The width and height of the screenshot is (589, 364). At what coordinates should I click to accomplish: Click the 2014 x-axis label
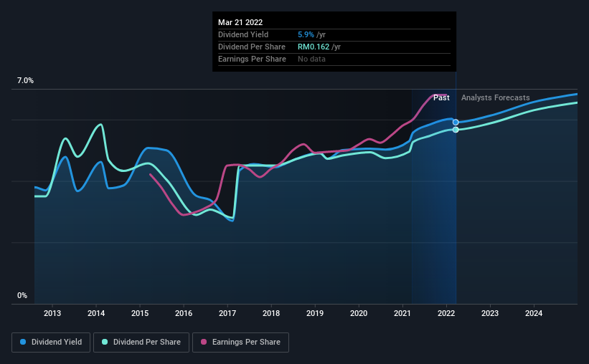pyautogui.click(x=96, y=313)
